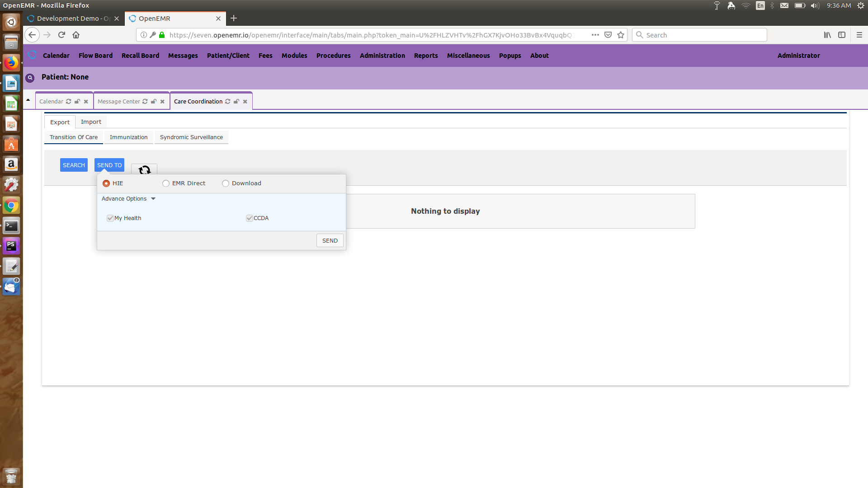The height and width of the screenshot is (488, 868).
Task: Click inside the Firefox search field
Action: click(x=699, y=35)
